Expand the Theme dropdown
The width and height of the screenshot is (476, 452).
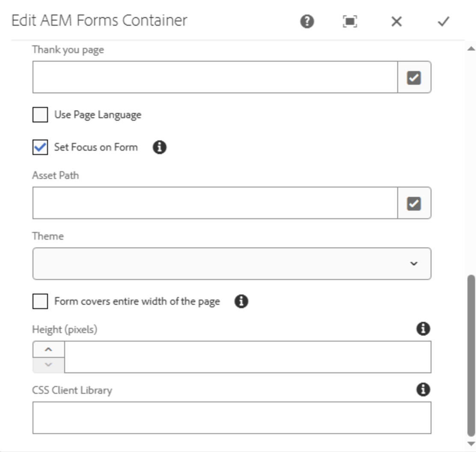point(232,264)
